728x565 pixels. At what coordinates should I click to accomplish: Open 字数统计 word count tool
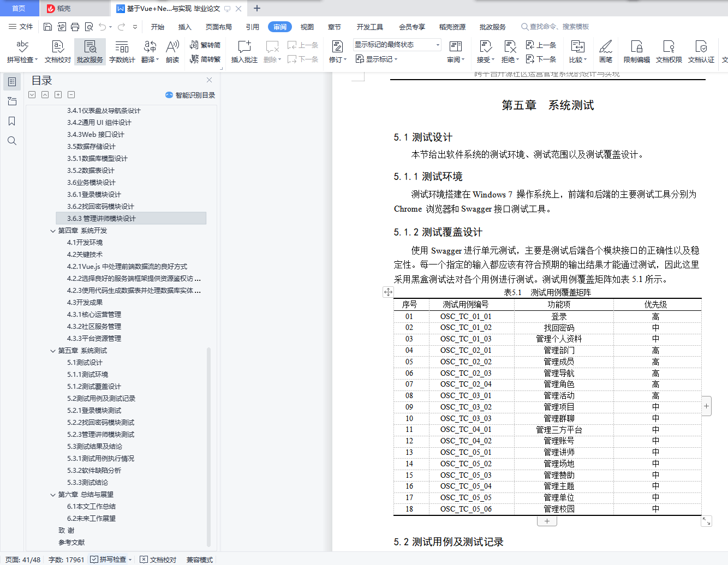(122, 52)
